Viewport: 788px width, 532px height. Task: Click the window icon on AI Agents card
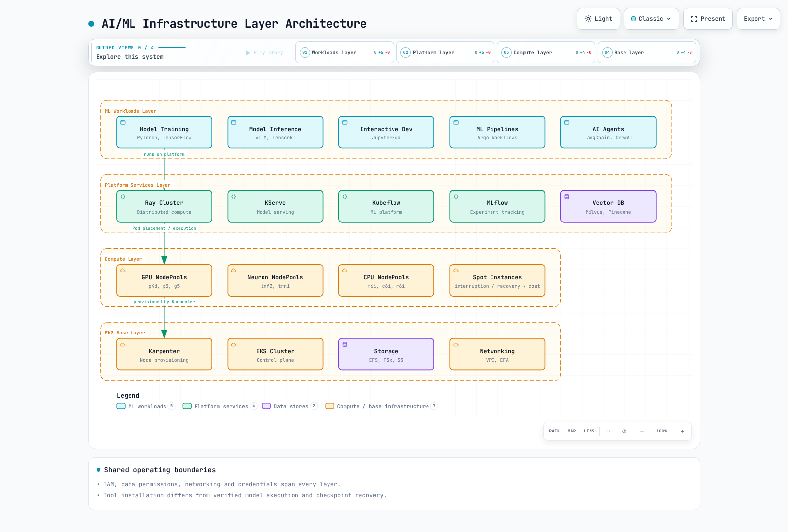point(567,122)
